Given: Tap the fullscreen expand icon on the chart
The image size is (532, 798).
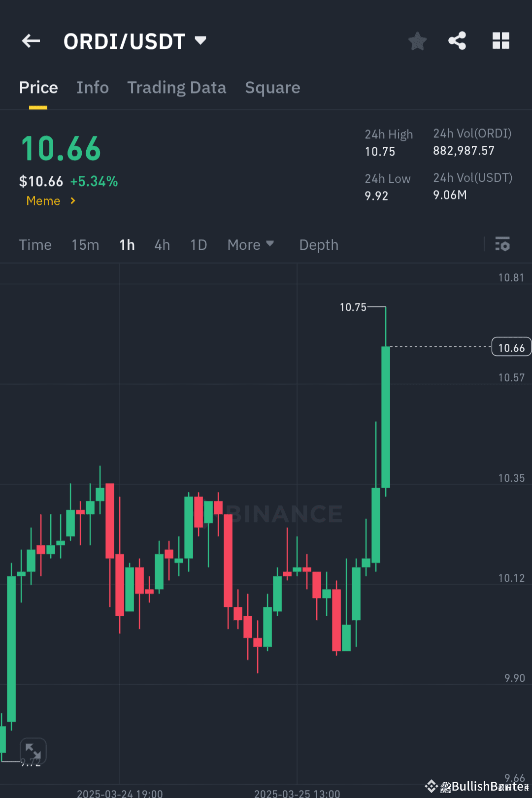Looking at the screenshot, I should (x=33, y=750).
